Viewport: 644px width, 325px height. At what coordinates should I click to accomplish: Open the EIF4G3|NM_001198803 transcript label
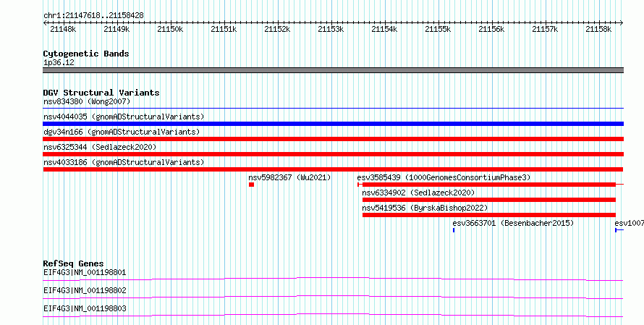tap(85, 308)
